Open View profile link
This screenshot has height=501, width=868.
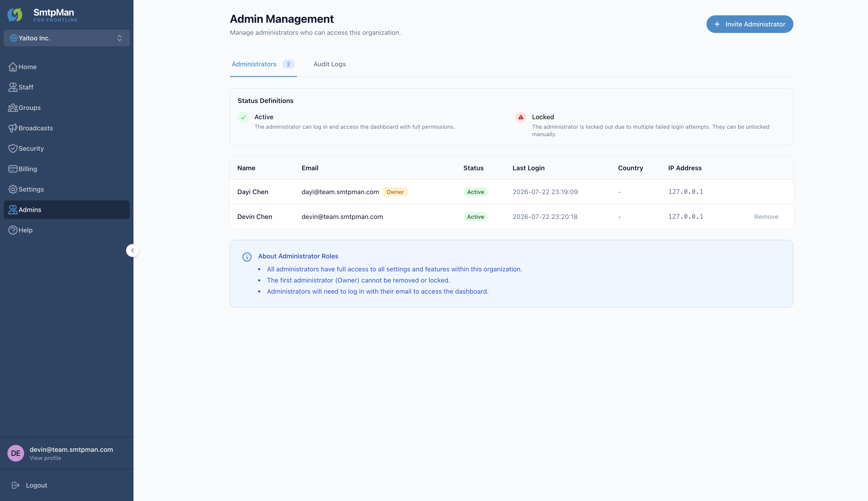[x=45, y=458]
